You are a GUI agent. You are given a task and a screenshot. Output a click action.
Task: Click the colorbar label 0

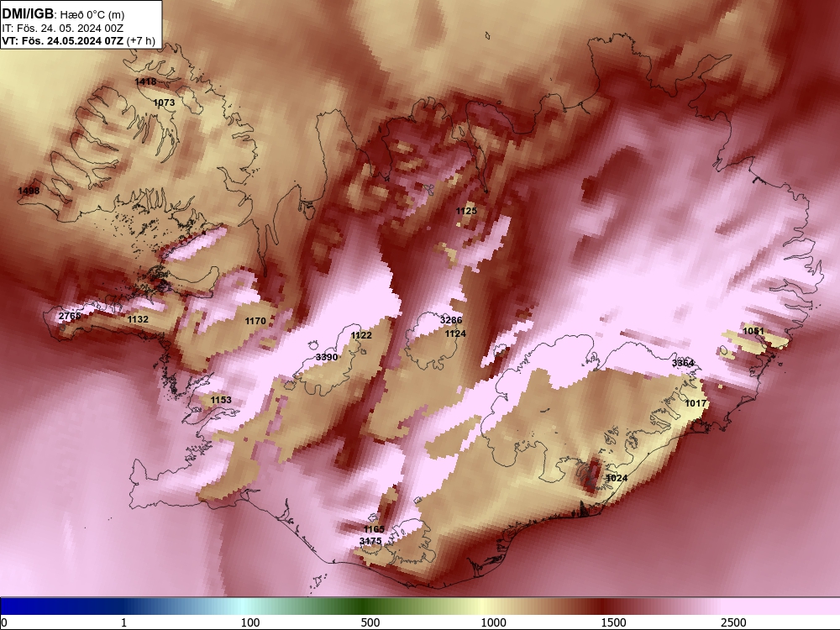click(x=4, y=622)
